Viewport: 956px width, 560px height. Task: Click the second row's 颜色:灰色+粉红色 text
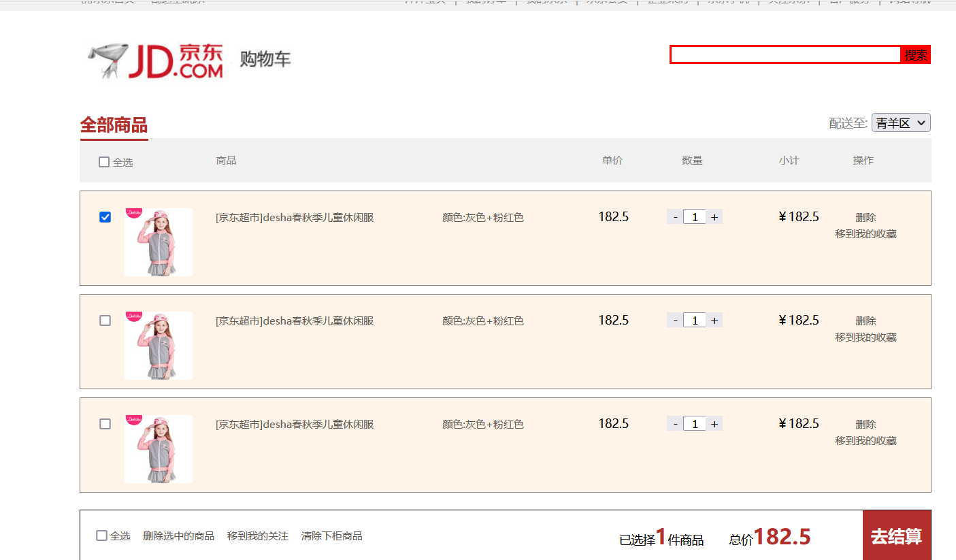tap(483, 321)
